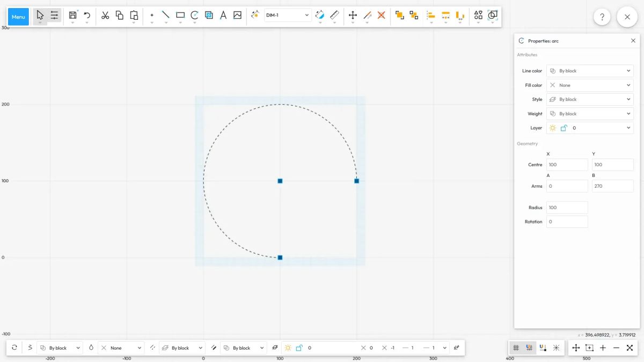The image size is (644, 362).
Task: Edit the Centre X field
Action: (567, 165)
